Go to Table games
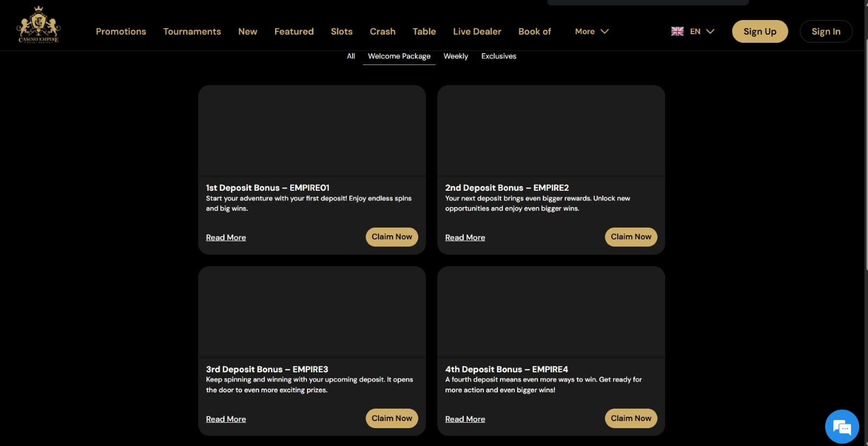This screenshot has width=868, height=446. pos(424,31)
